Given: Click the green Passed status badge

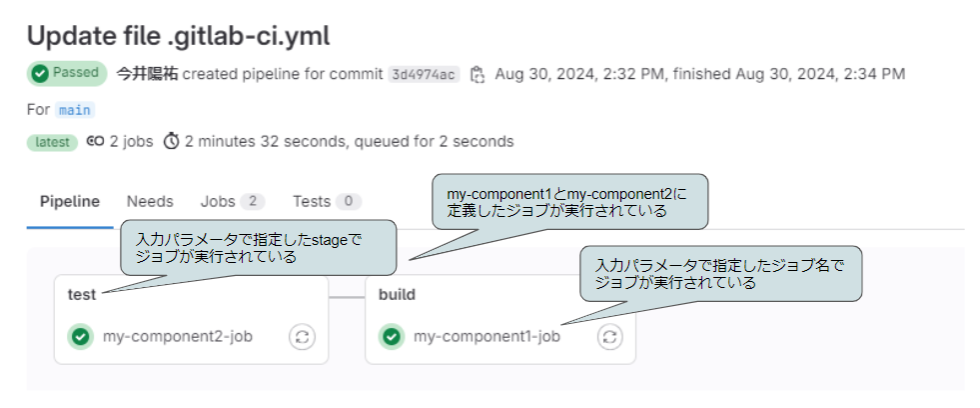Looking at the screenshot, I should pos(67,74).
